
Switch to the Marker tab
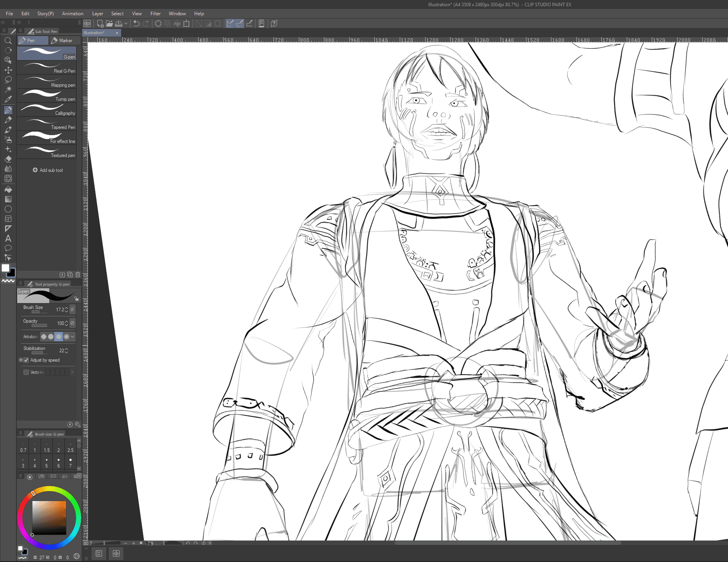pos(65,41)
